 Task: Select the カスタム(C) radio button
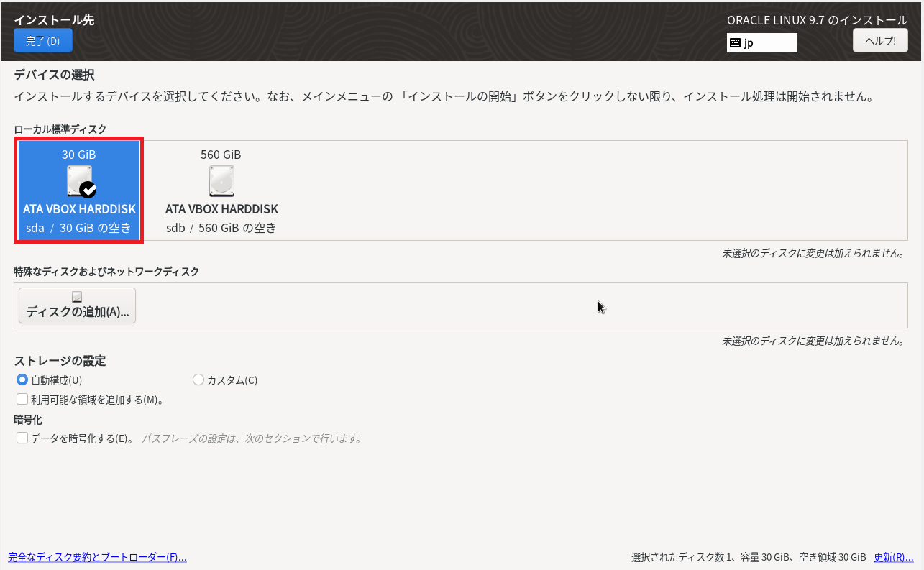(x=198, y=380)
